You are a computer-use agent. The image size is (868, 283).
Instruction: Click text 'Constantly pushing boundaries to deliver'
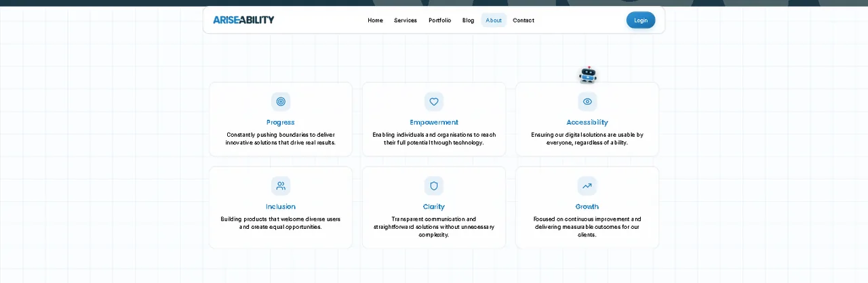(281, 135)
